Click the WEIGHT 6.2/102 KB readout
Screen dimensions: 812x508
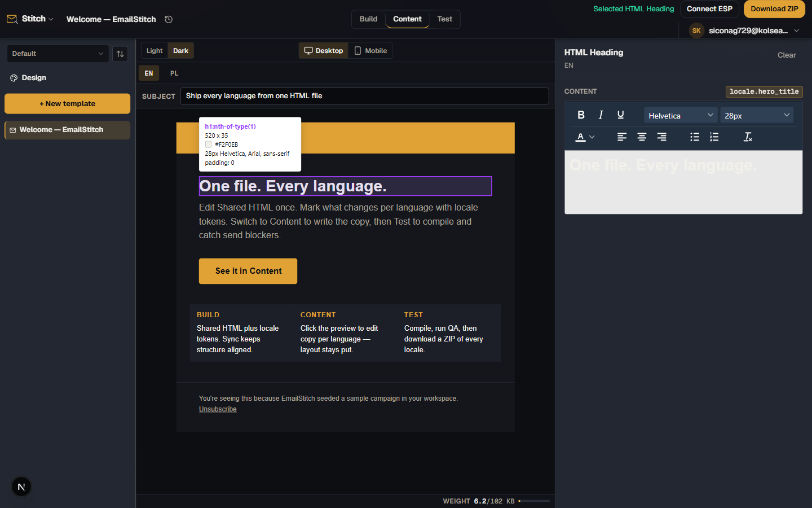tap(479, 501)
